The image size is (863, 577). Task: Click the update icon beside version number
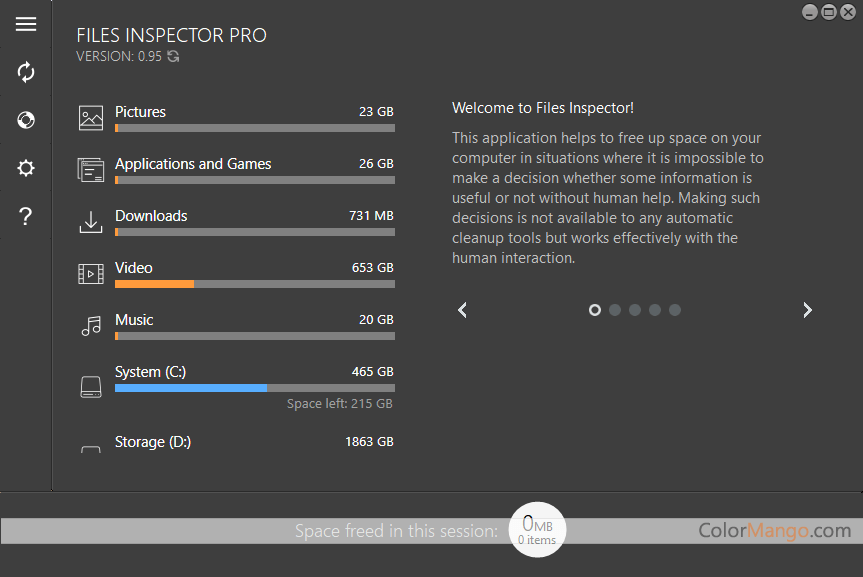[173, 57]
